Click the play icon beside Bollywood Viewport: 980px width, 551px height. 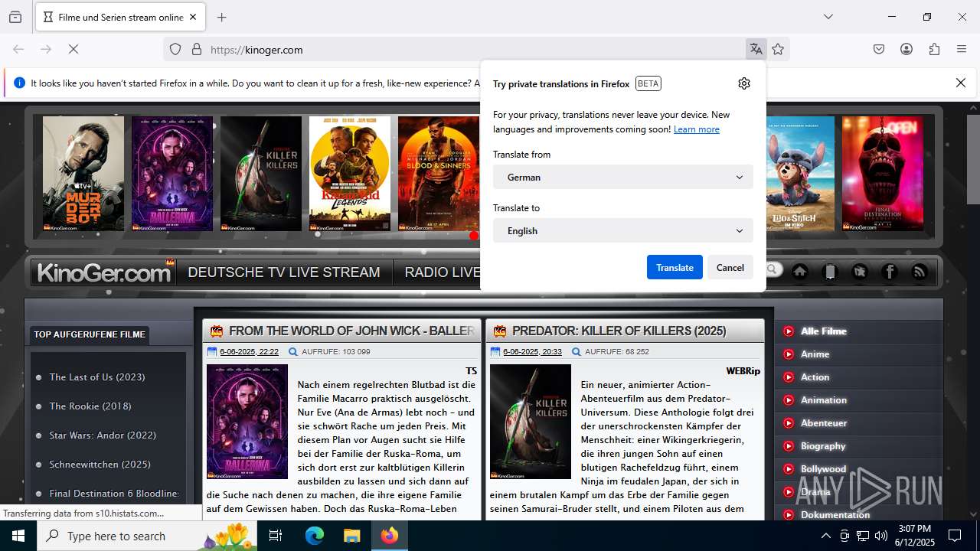click(789, 469)
